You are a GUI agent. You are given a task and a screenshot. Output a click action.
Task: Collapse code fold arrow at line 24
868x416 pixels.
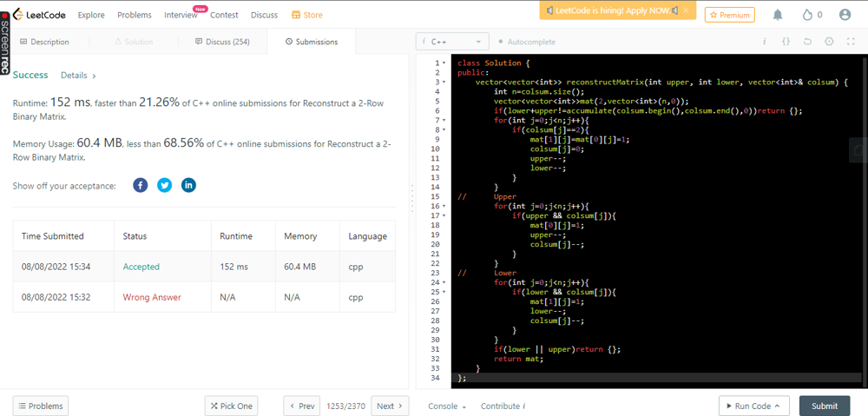[444, 282]
